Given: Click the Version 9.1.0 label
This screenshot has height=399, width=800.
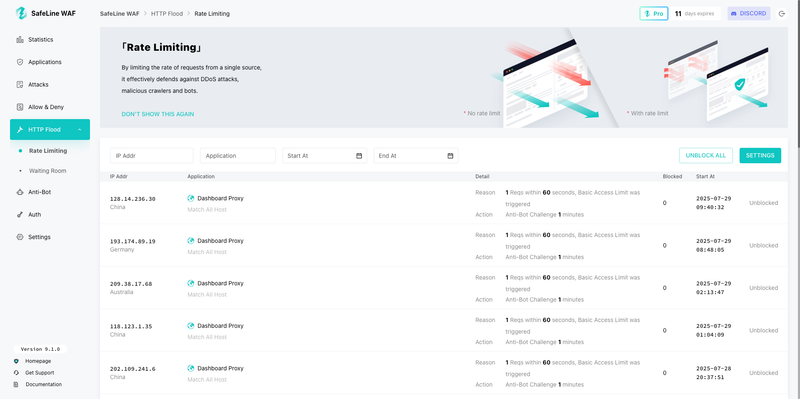Looking at the screenshot, I should (40, 350).
